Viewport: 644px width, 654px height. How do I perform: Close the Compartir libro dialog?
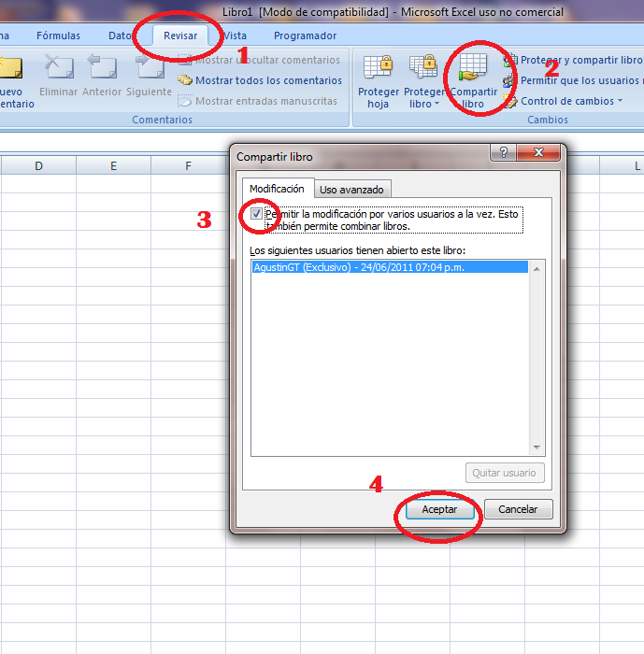click(538, 152)
